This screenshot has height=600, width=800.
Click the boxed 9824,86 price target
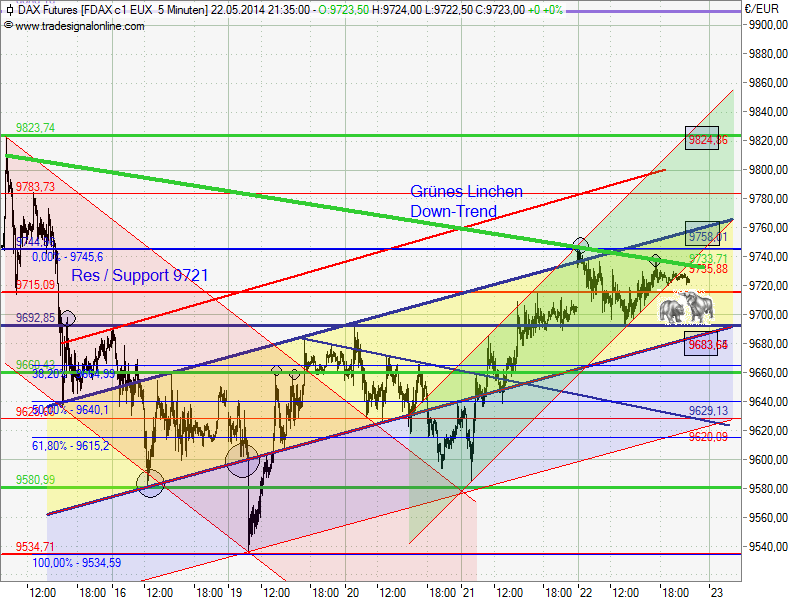point(702,138)
